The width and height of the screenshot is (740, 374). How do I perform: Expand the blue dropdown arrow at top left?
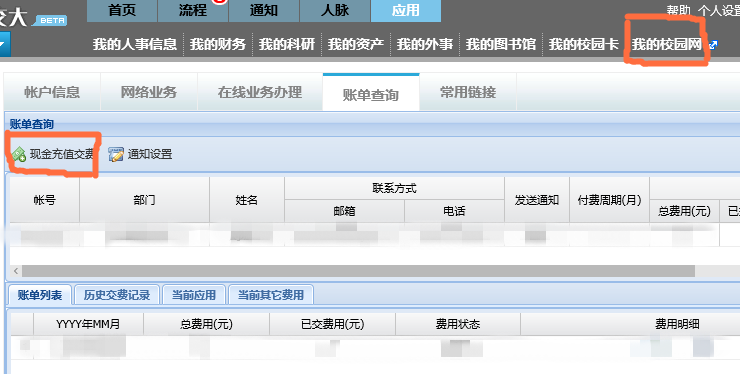(x=4, y=44)
